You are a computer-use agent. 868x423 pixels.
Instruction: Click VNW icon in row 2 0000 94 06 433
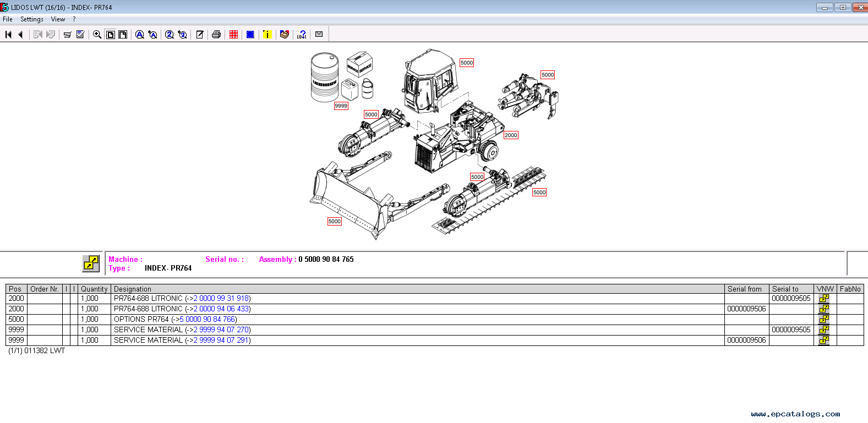[x=824, y=309]
